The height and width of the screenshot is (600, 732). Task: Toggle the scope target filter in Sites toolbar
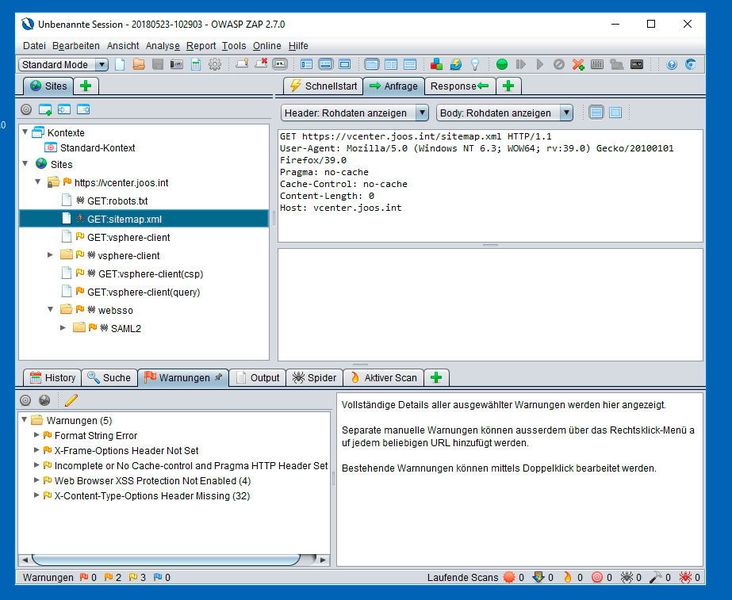point(26,110)
